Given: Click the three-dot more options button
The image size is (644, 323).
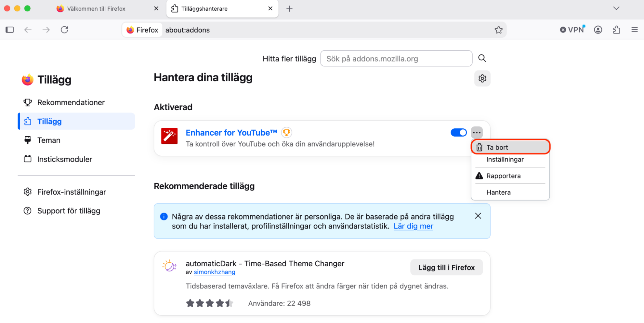Looking at the screenshot, I should [477, 132].
